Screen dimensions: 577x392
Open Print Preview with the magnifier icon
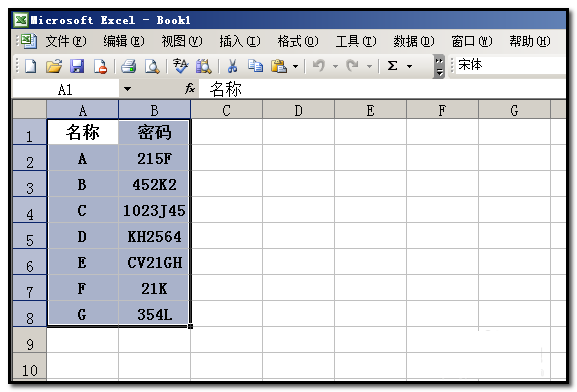click(152, 66)
